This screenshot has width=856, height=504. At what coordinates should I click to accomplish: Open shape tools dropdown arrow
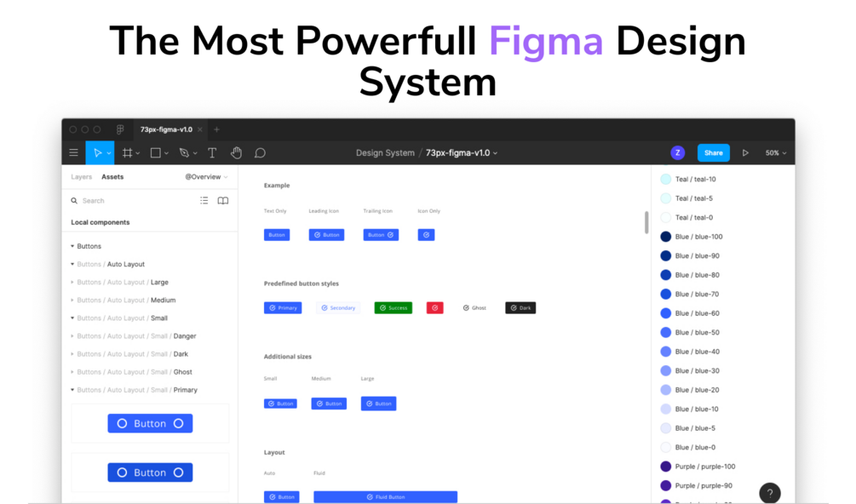(x=166, y=153)
